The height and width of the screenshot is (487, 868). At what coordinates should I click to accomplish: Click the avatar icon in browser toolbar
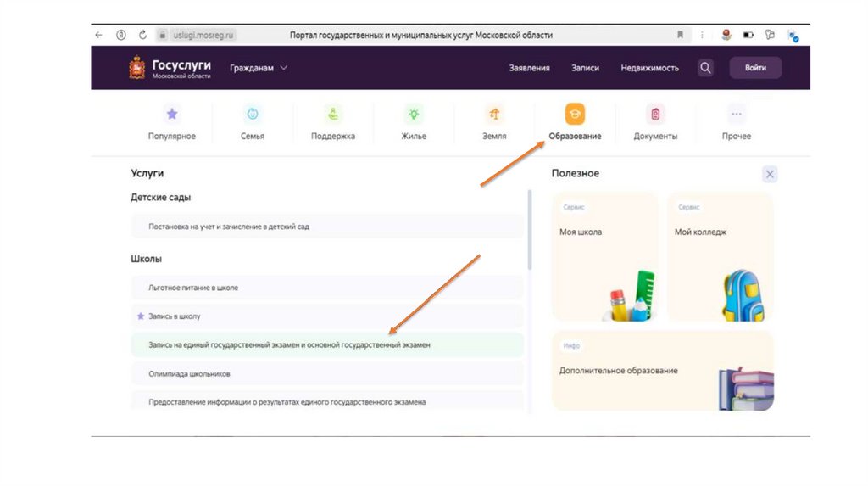pyautogui.click(x=726, y=35)
